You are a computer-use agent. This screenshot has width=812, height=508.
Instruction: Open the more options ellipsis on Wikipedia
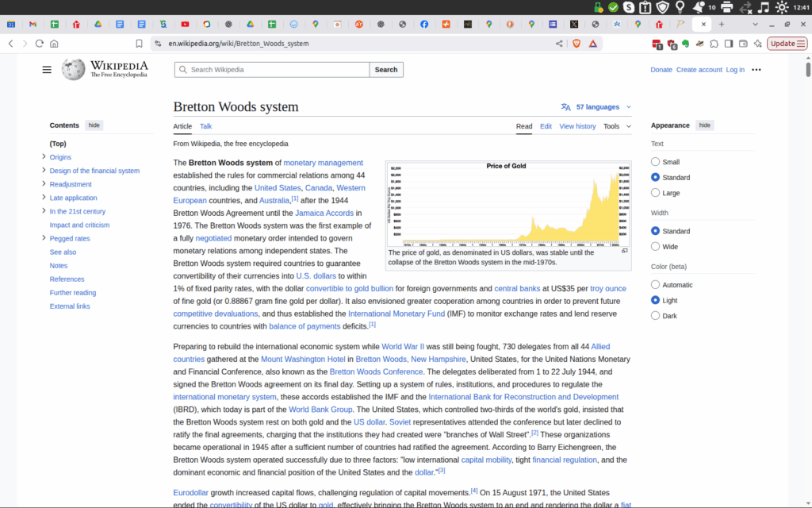click(x=756, y=70)
